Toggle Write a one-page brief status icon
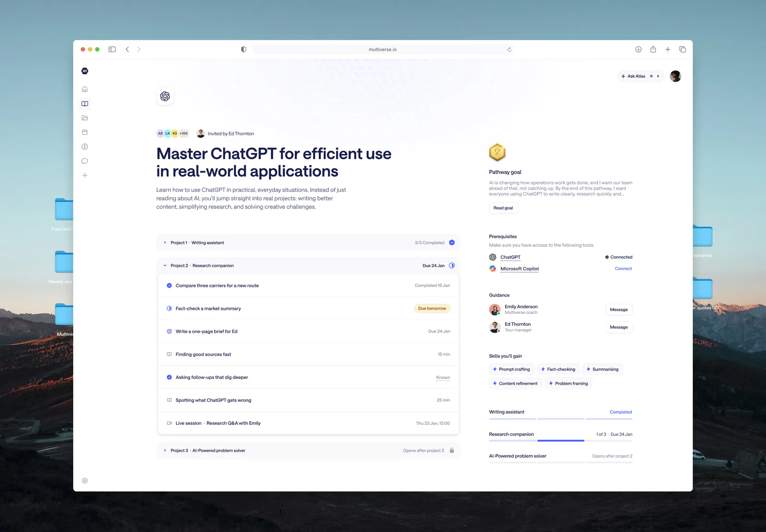Image resolution: width=766 pixels, height=532 pixels. [x=169, y=332]
